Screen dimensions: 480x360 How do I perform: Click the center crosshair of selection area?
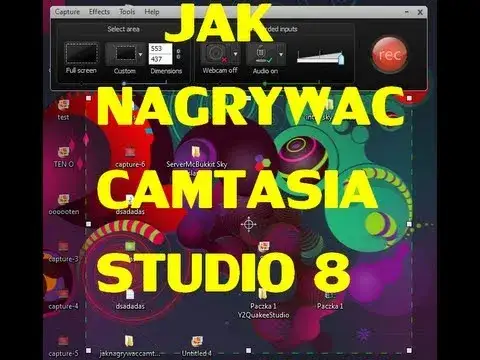click(x=248, y=224)
